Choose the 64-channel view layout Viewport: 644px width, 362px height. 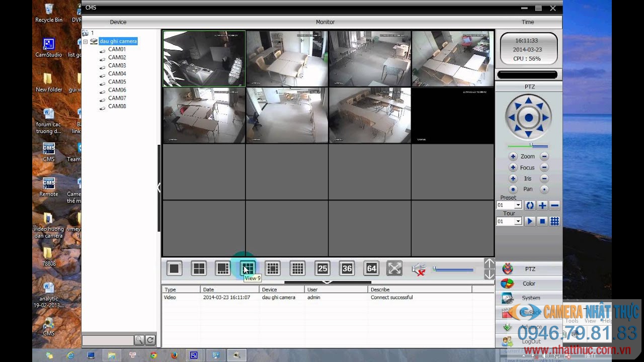tap(371, 268)
